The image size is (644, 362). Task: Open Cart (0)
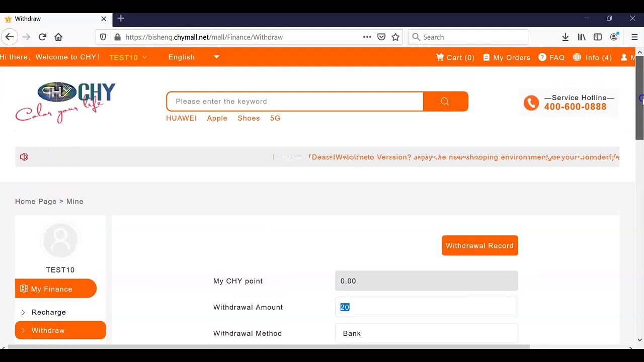pos(455,57)
